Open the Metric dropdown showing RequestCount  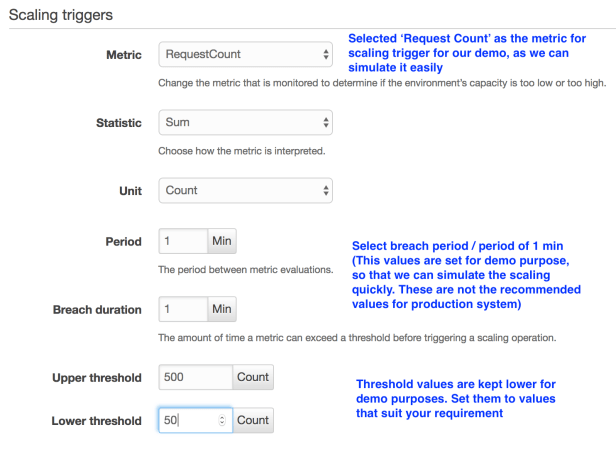pyautogui.click(x=245, y=55)
